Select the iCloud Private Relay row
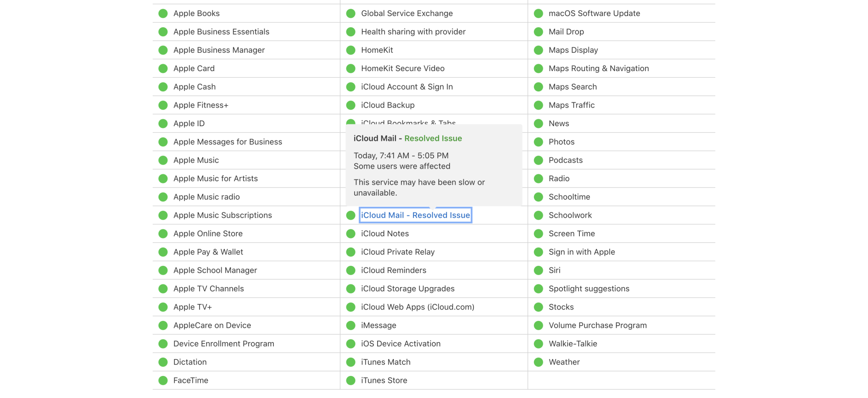The height and width of the screenshot is (398, 868). (398, 252)
